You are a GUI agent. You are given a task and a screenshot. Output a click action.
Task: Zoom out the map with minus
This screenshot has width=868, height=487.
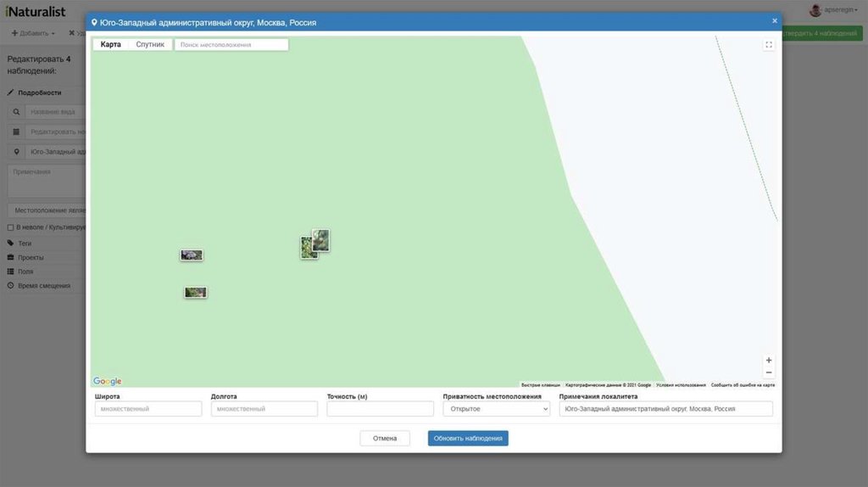click(768, 372)
